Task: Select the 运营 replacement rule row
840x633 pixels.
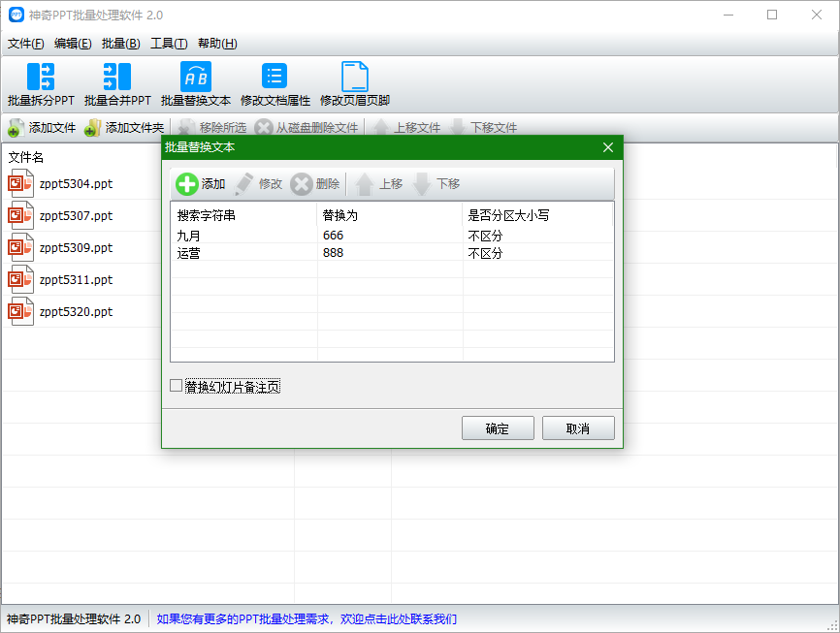Action: point(242,253)
